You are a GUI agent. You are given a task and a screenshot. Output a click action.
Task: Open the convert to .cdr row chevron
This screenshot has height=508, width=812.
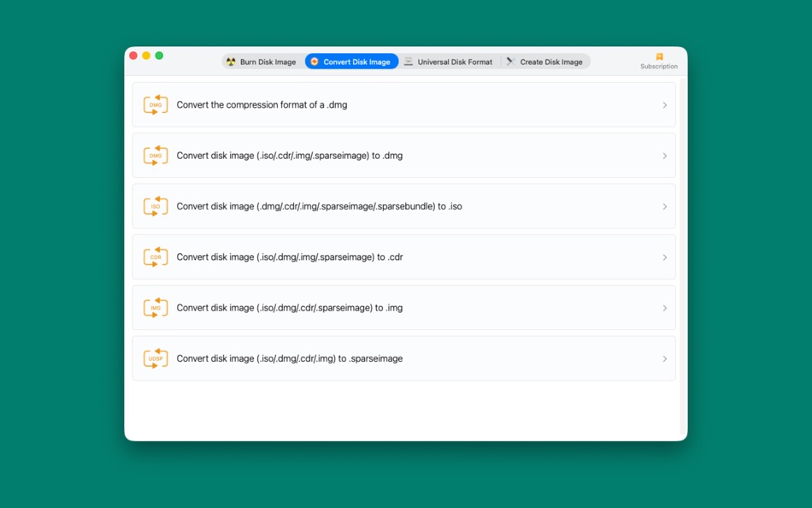665,257
